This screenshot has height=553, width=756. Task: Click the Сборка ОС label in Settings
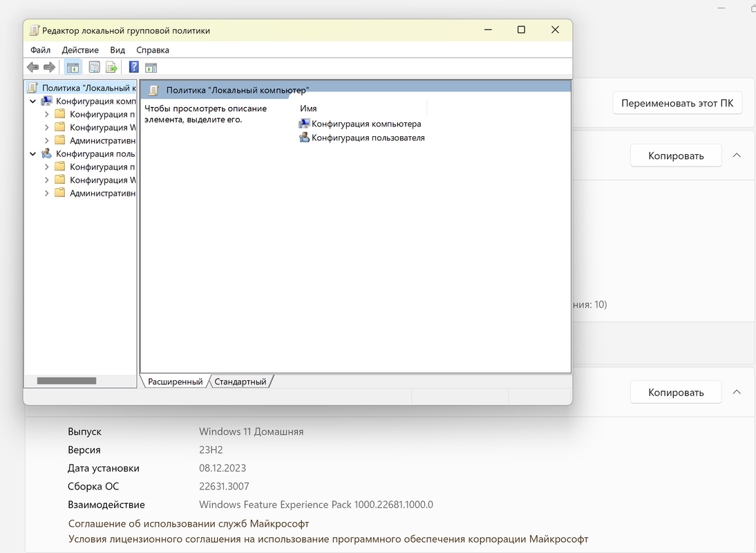click(93, 487)
